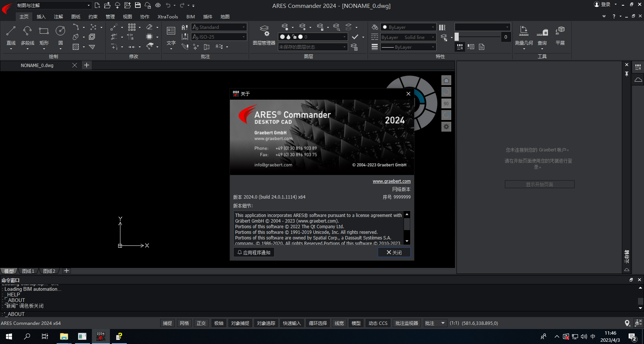Click the Undo arrow icon

coord(168,5)
